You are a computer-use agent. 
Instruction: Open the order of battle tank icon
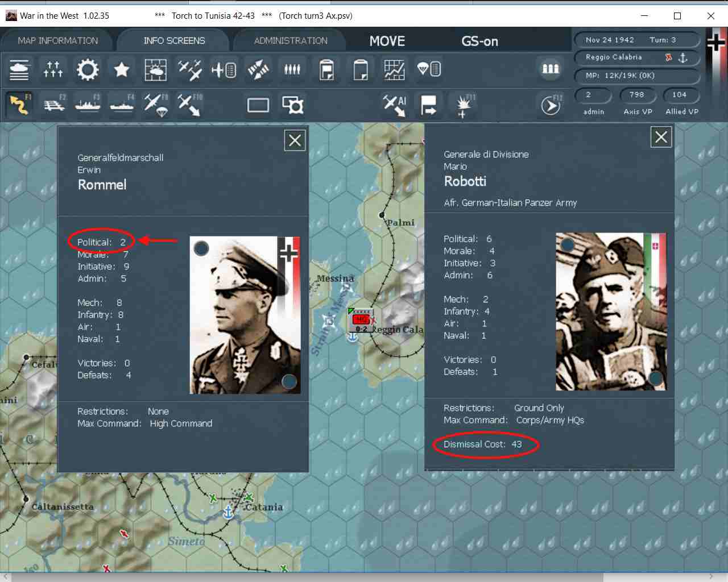19,70
